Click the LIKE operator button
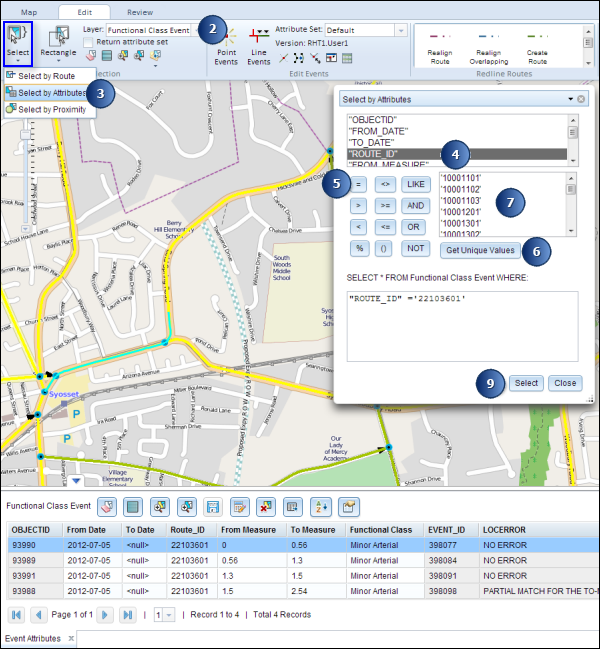600x649 pixels. pos(415,184)
